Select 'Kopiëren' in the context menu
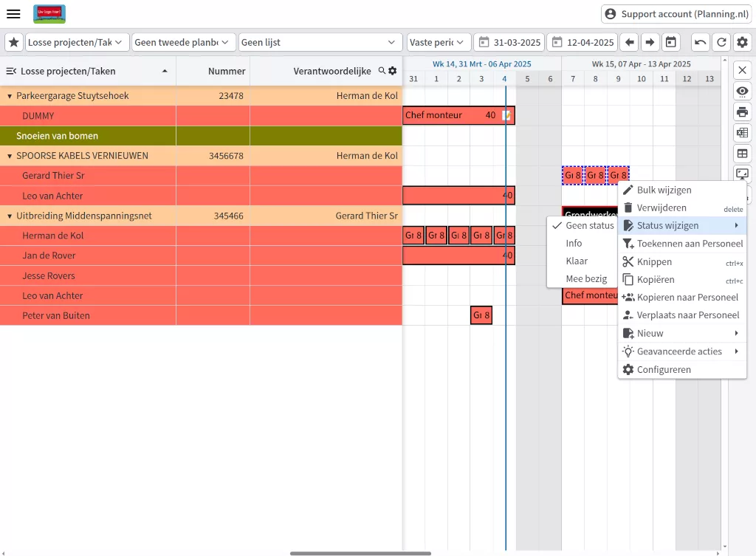 tap(656, 280)
